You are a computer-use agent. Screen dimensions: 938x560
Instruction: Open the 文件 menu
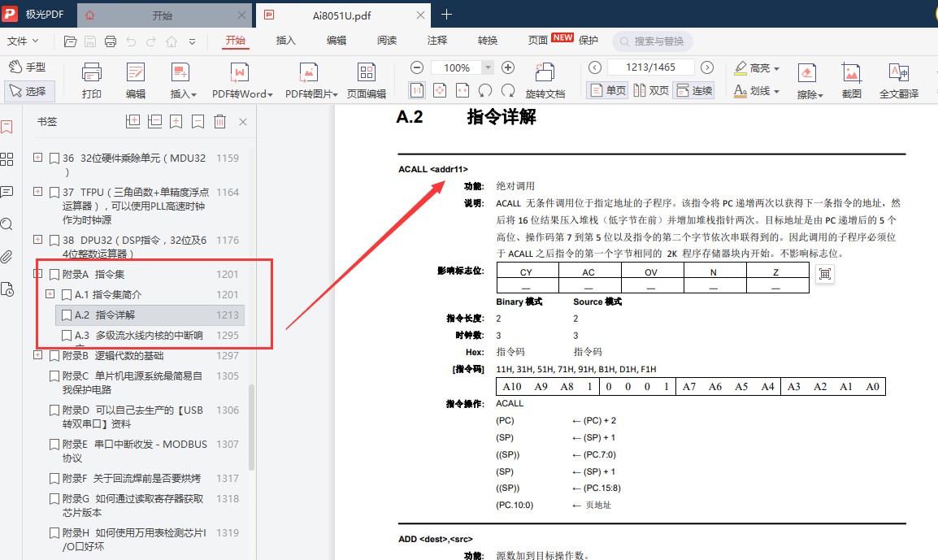point(23,41)
